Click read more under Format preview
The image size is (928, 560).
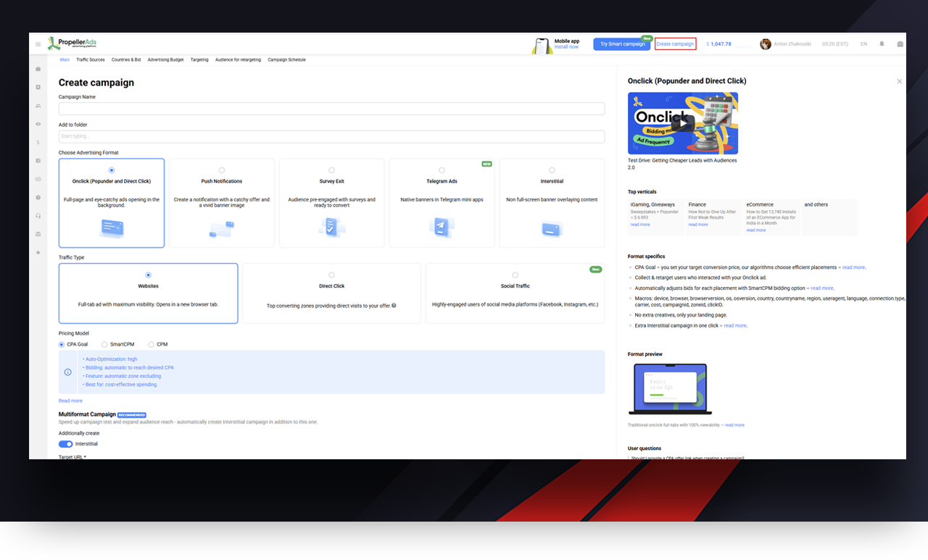[734, 425]
